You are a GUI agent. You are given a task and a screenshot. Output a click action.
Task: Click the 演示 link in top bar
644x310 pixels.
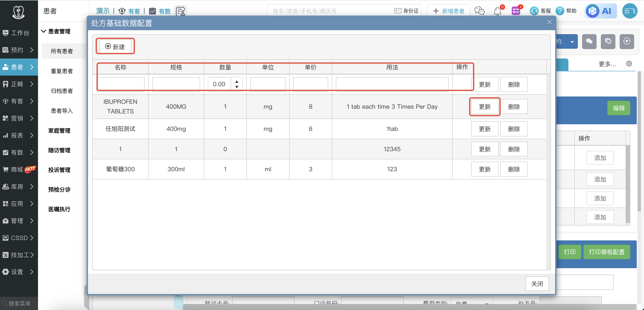(x=103, y=11)
